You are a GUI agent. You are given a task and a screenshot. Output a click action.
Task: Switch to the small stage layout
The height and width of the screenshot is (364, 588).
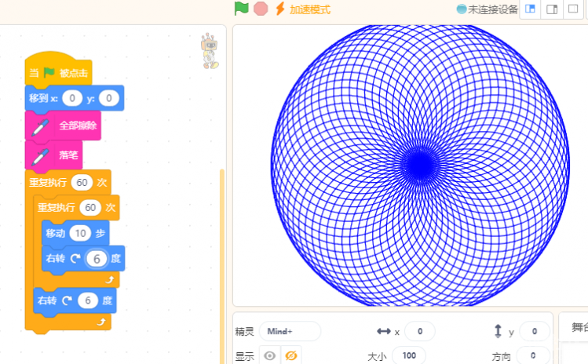pos(530,9)
